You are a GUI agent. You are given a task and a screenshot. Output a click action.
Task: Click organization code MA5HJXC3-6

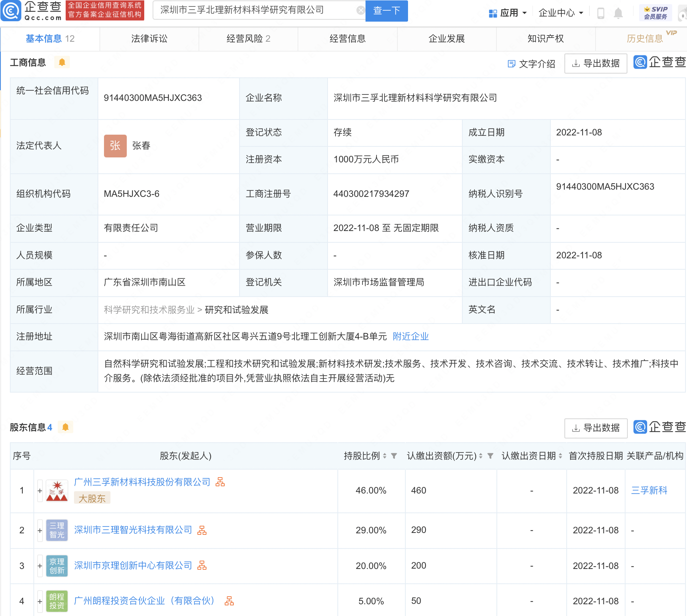[x=131, y=194]
